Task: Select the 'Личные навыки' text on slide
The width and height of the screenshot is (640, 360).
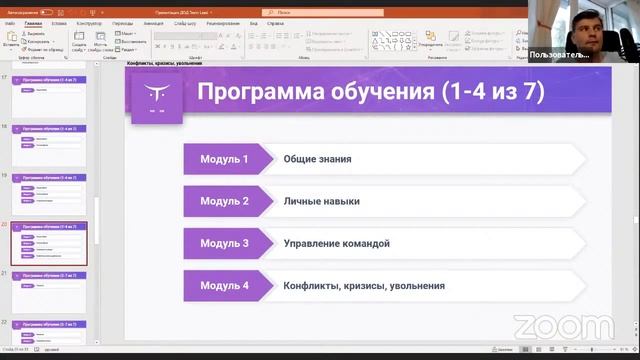Action: tap(322, 201)
